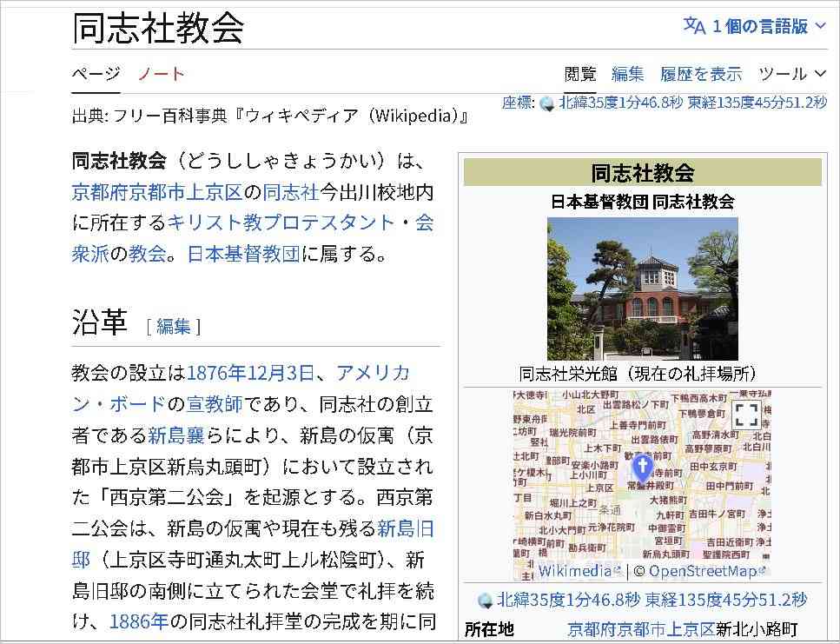Open the 編集 tab
This screenshot has width=840, height=644.
pos(627,73)
